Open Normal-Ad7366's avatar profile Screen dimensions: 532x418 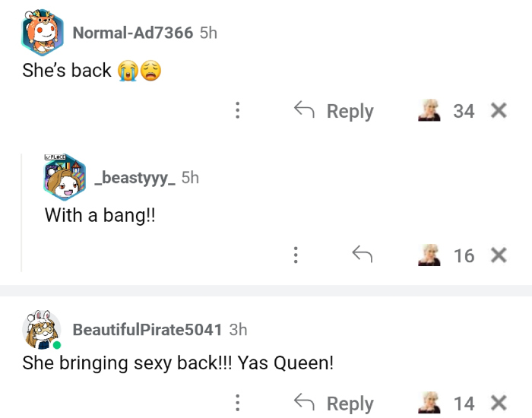[x=42, y=32]
